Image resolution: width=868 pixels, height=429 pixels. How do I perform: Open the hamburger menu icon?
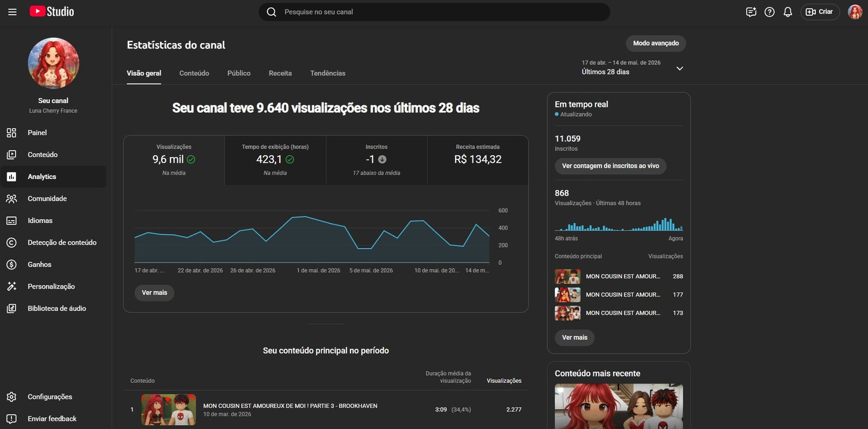point(12,12)
